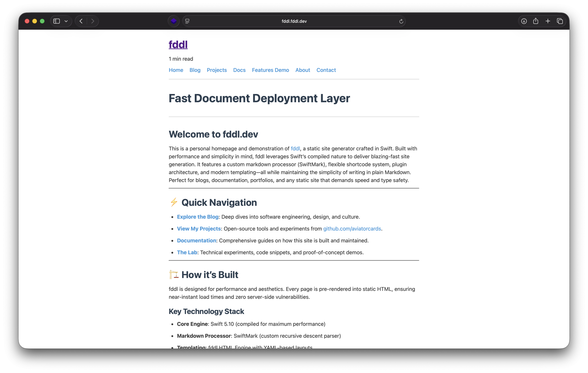
Task: Go back with the back arrow
Action: (81, 21)
